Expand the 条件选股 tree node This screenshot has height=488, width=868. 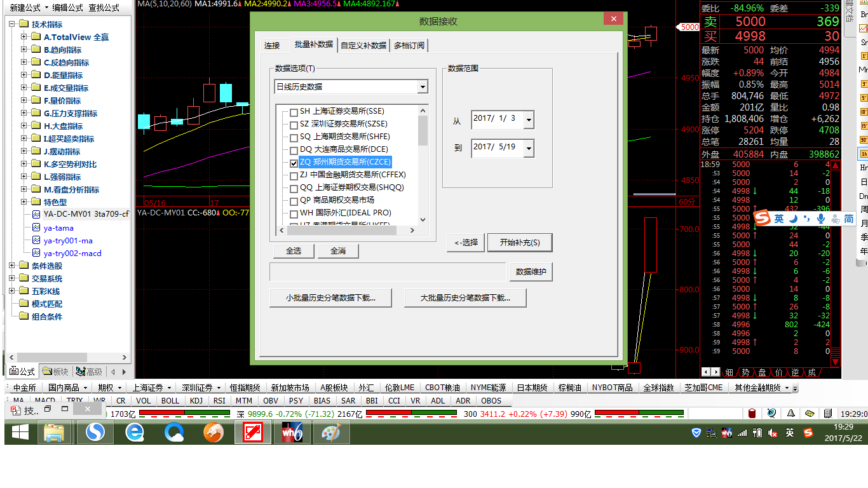tap(12, 266)
